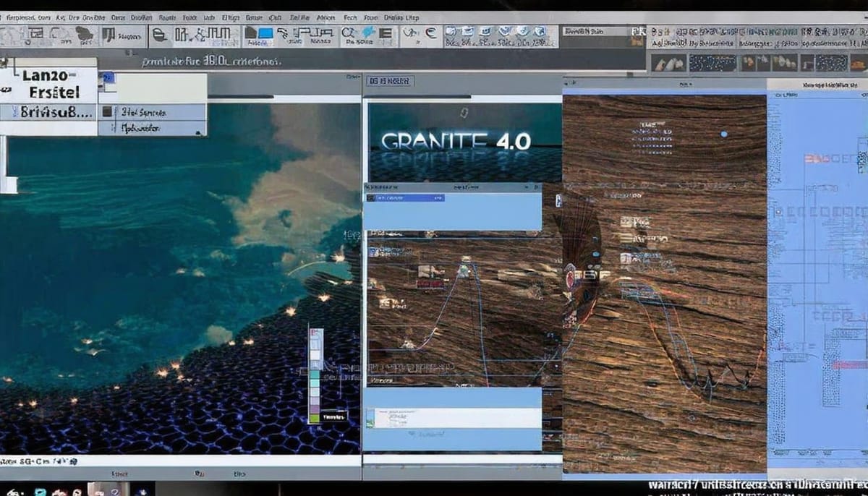The width and height of the screenshot is (868, 496).
Task: Select the curve's peak control point
Action: click(464, 271)
